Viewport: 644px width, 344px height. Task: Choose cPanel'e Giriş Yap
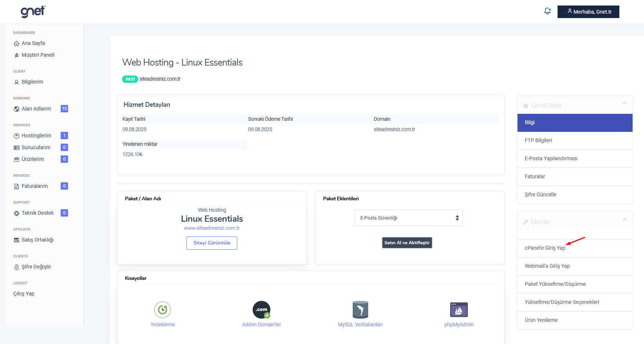tap(575, 248)
